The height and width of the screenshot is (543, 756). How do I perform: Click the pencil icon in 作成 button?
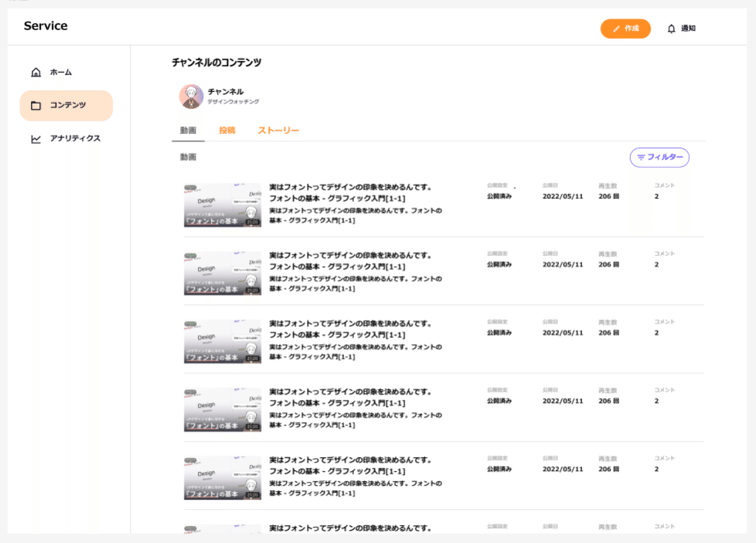pos(616,29)
